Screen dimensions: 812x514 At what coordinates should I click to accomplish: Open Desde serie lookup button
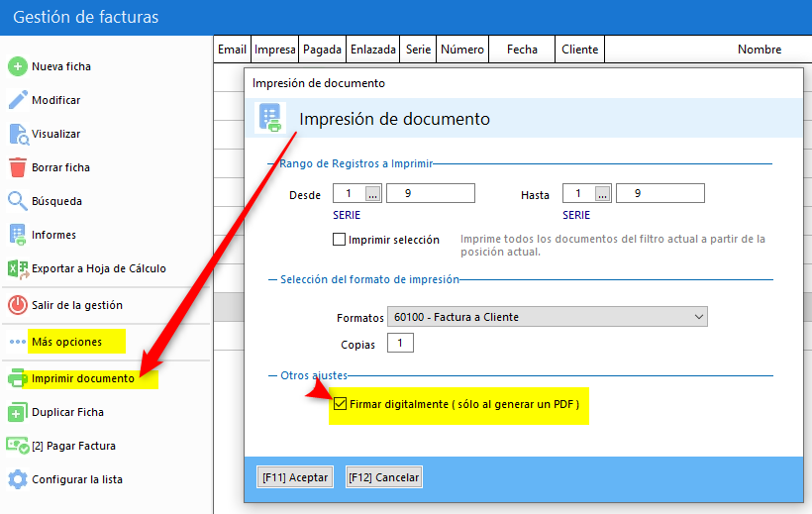(x=373, y=194)
